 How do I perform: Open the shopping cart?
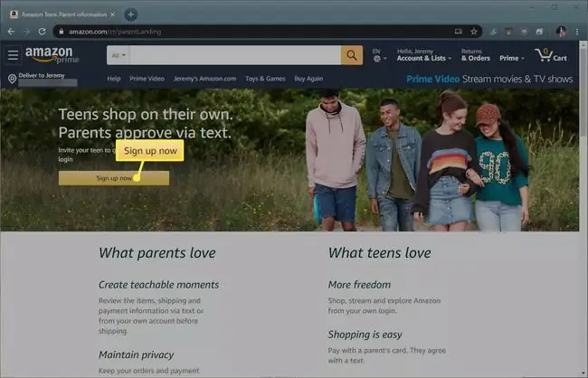pos(551,55)
